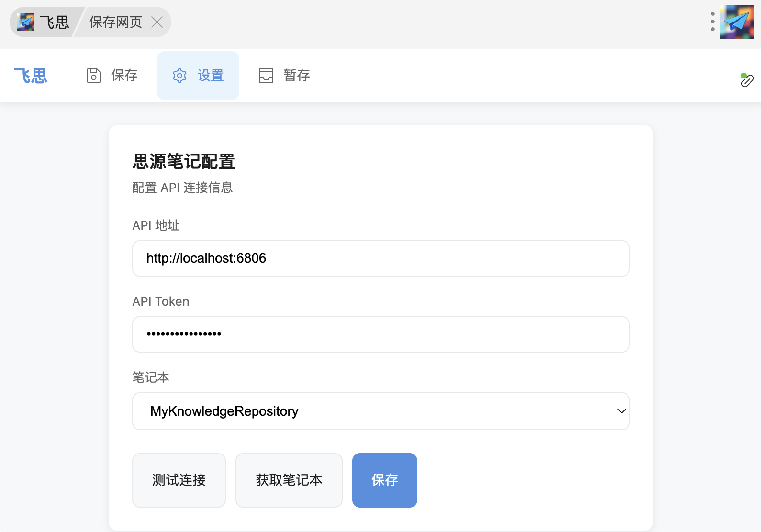The width and height of the screenshot is (761, 532).
Task: Click into the API Token password field
Action: [x=380, y=334]
